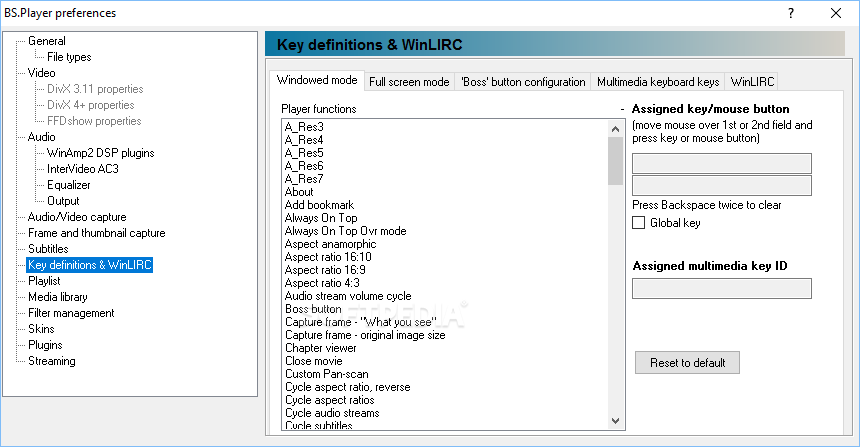Select Always On Top Ovr mode function
This screenshot has height=447, width=860.
(346, 231)
